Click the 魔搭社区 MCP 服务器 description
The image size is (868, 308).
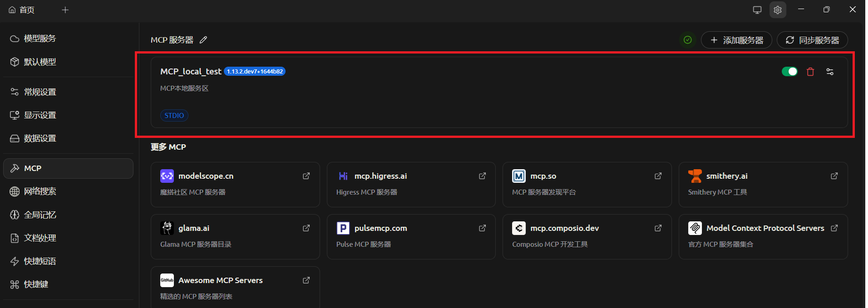[193, 192]
